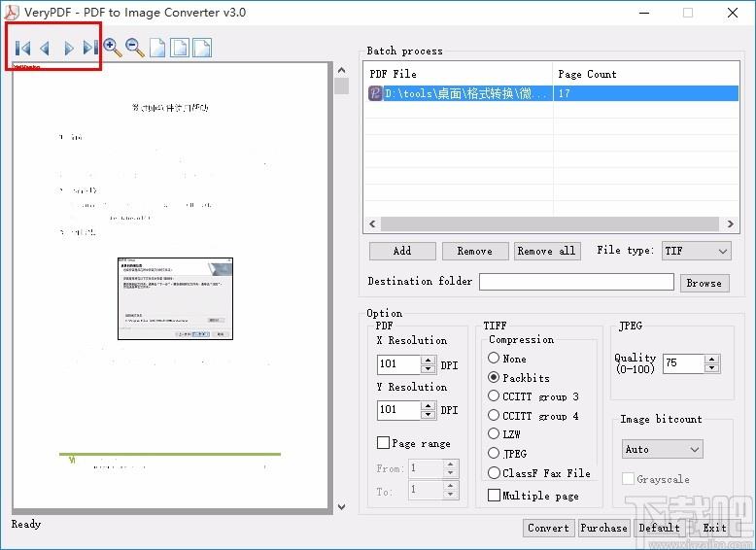Close the VeryPDF window
The image size is (756, 550).
pyautogui.click(x=733, y=13)
